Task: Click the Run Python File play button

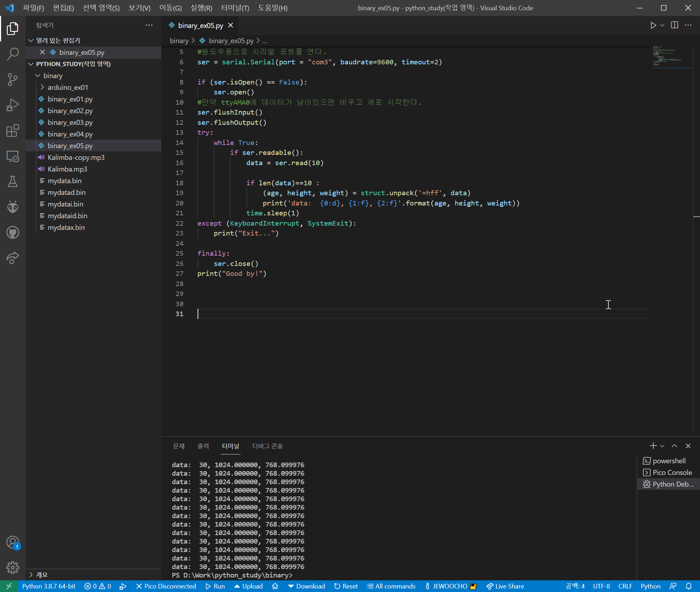Action: (x=653, y=25)
